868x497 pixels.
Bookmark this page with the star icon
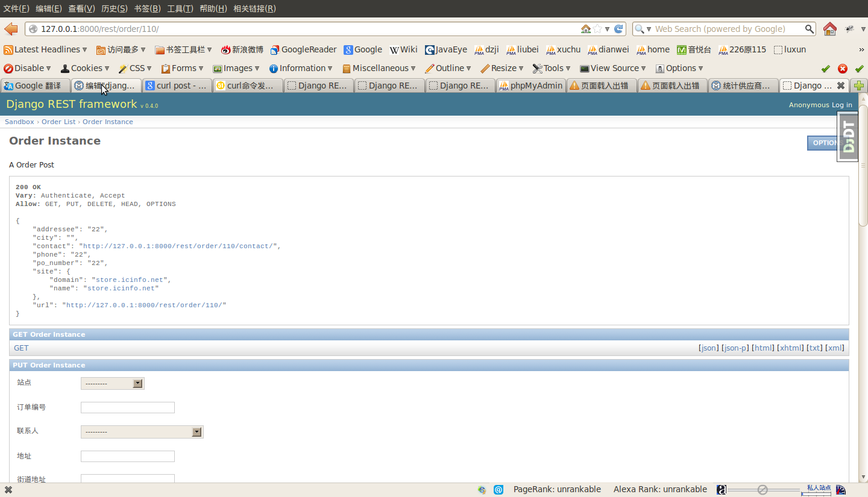click(597, 29)
